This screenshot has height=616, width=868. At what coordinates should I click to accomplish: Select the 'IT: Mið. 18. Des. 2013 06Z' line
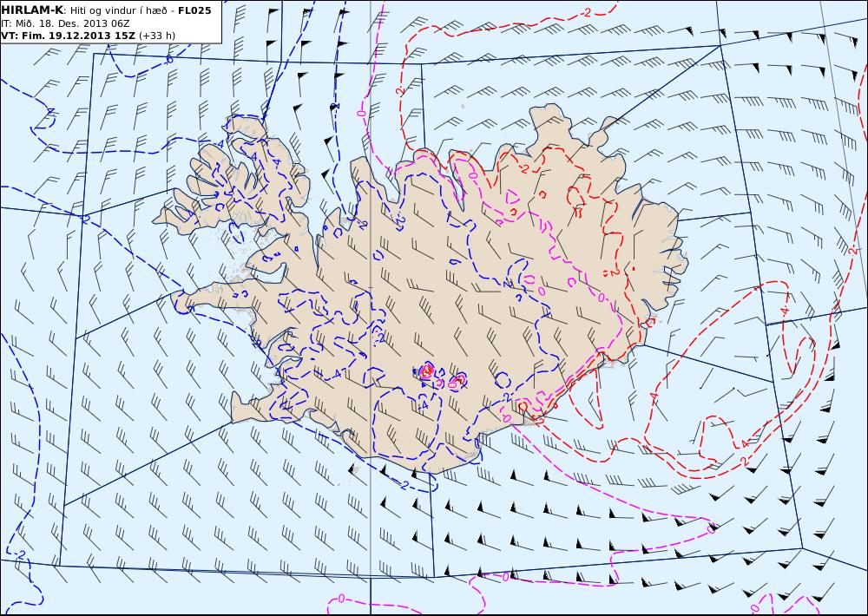tap(65, 23)
